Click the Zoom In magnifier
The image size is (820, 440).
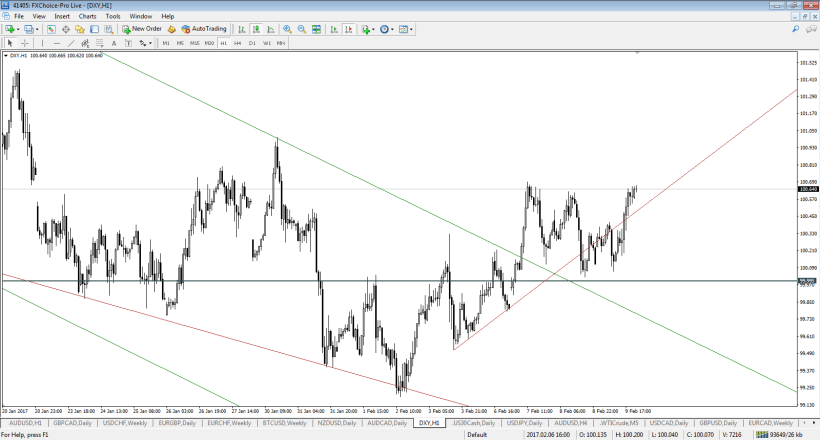(x=287, y=29)
